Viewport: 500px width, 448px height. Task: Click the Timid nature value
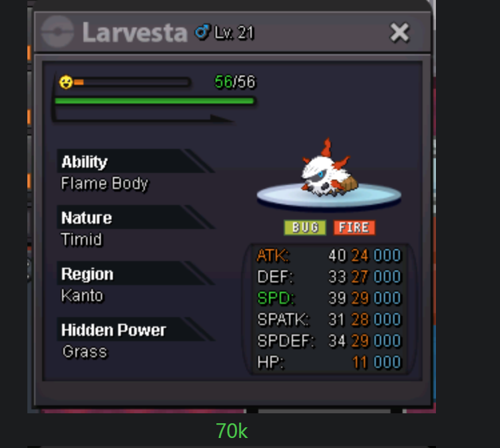pyautogui.click(x=81, y=240)
